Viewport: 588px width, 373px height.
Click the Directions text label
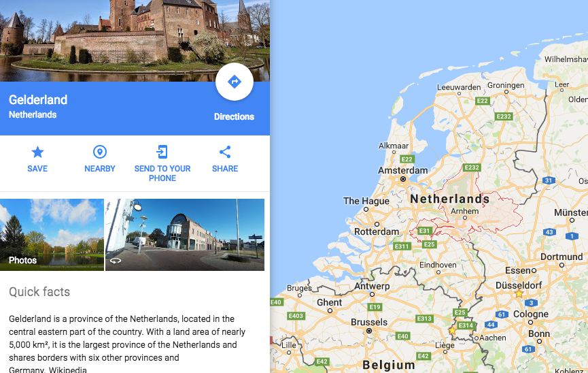pos(234,117)
